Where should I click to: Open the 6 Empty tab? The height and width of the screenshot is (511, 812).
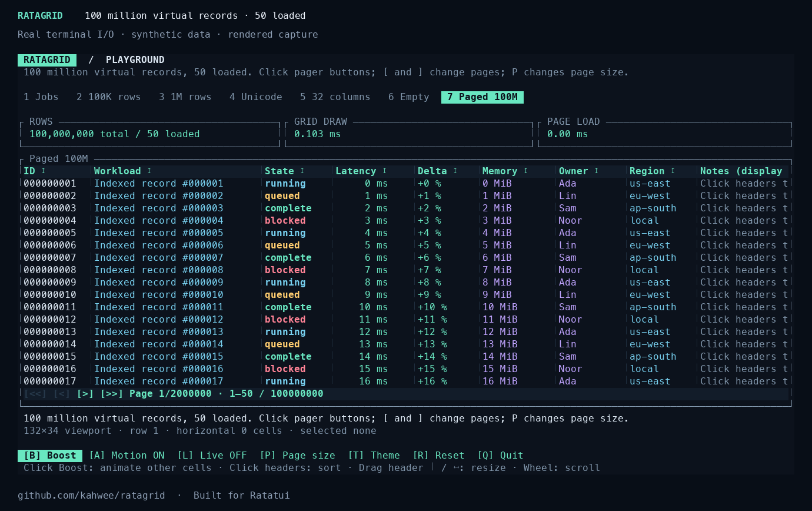click(x=409, y=97)
